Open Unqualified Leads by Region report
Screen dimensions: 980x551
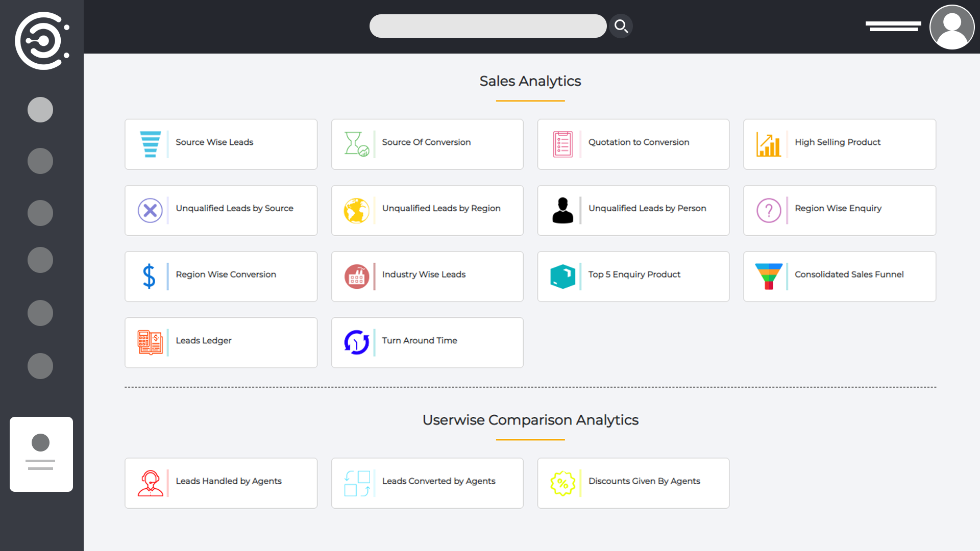tap(427, 210)
